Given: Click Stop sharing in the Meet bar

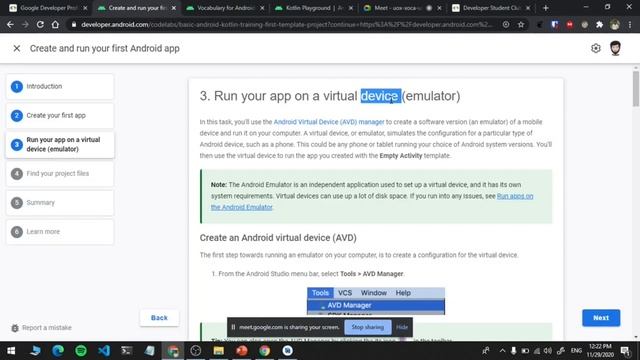Looking at the screenshot, I should tap(368, 327).
